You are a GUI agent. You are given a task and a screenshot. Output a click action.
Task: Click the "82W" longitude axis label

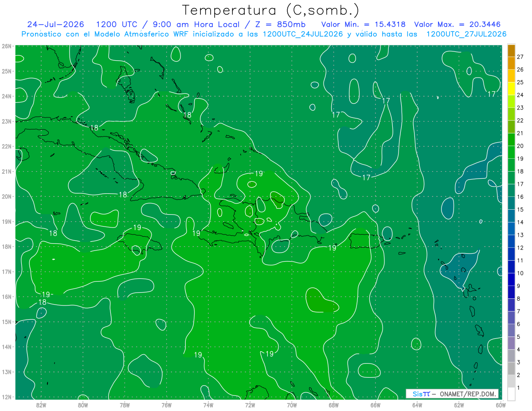click(x=41, y=405)
